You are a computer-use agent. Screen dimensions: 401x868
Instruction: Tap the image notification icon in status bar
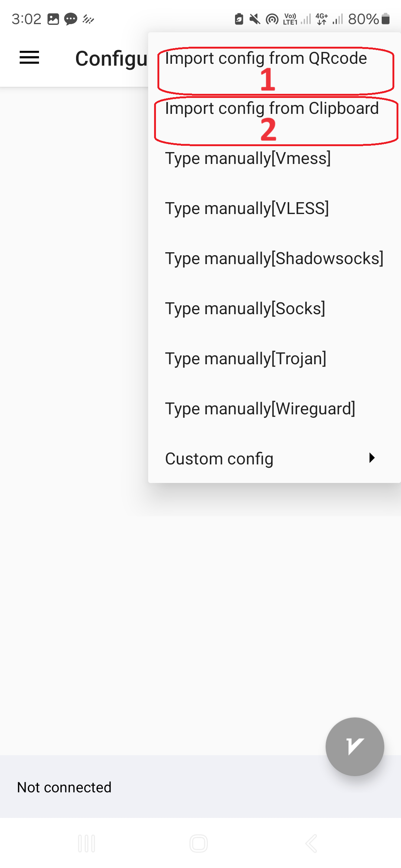coord(53,19)
